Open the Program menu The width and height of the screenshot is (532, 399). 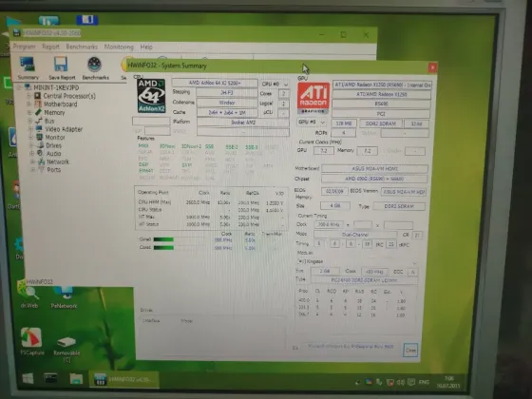click(24, 47)
